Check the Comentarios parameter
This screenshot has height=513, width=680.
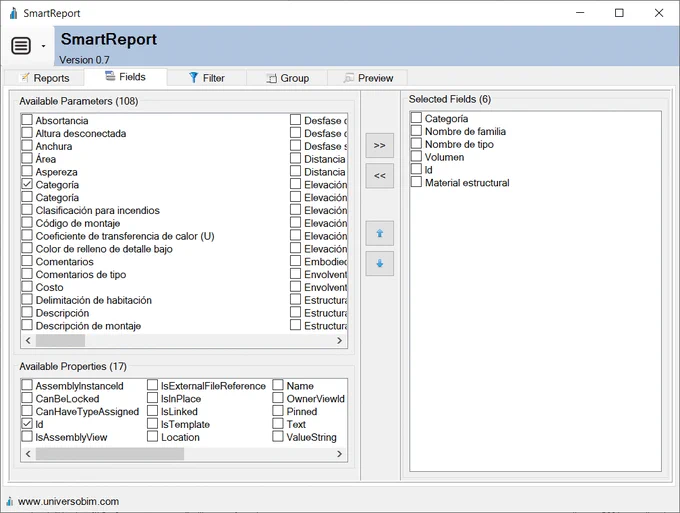point(27,261)
